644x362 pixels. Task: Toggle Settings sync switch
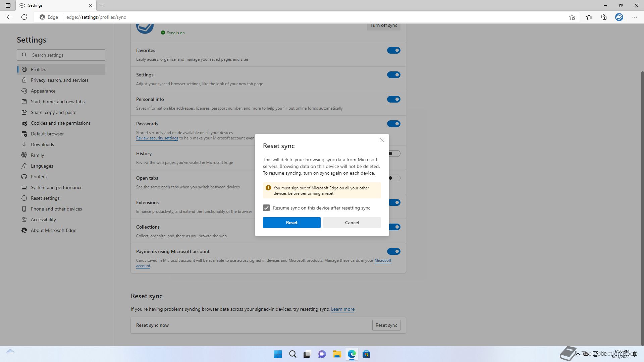click(x=394, y=75)
